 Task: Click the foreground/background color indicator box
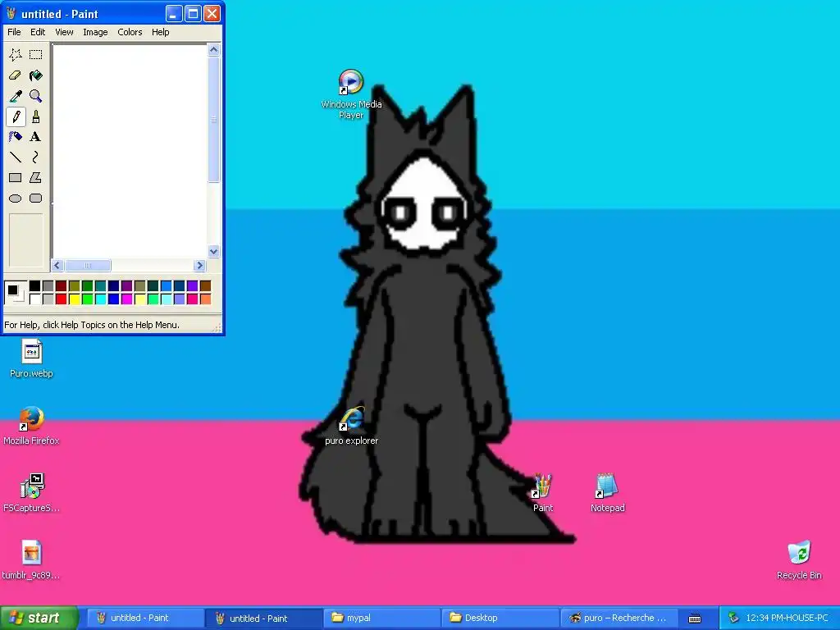[15, 293]
